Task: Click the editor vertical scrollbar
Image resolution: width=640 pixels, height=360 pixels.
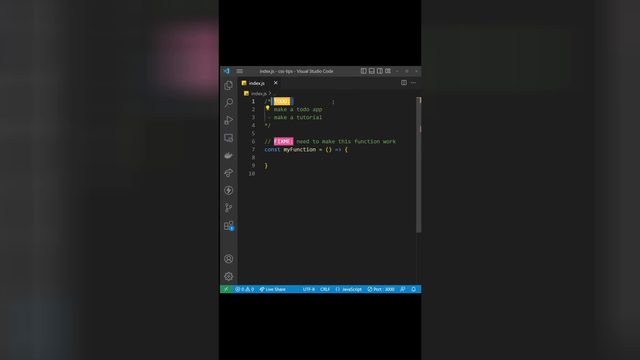Action: 418,165
